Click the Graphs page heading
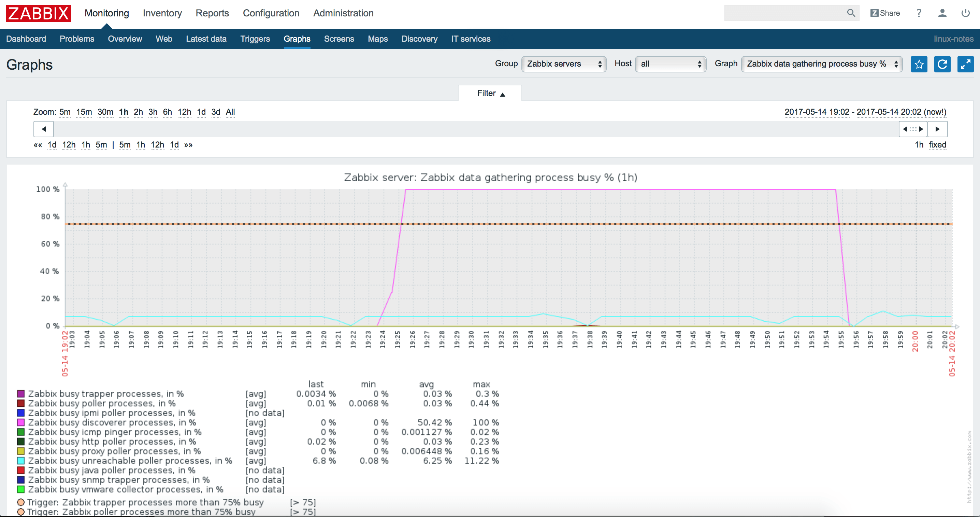Screen dimensions: 980x517 tap(29, 65)
